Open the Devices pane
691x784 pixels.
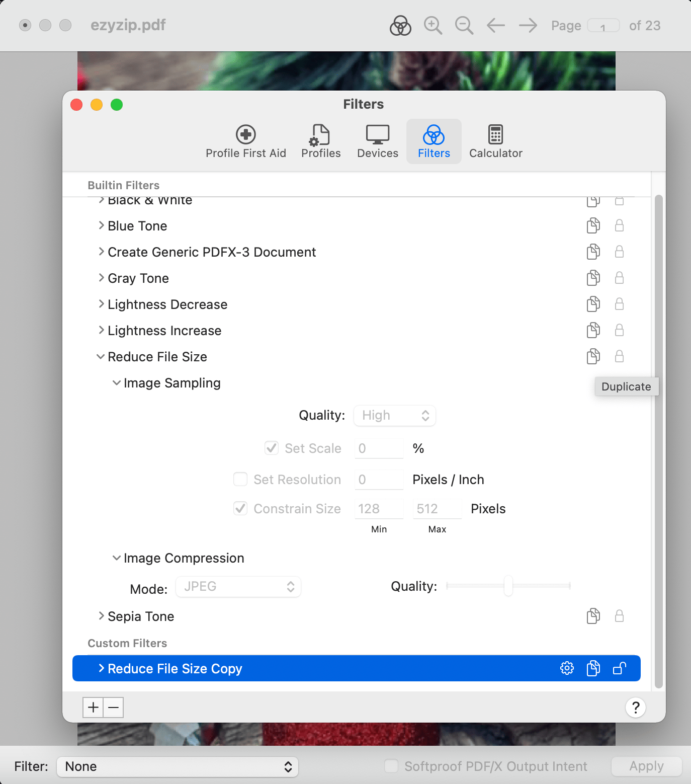point(377,141)
